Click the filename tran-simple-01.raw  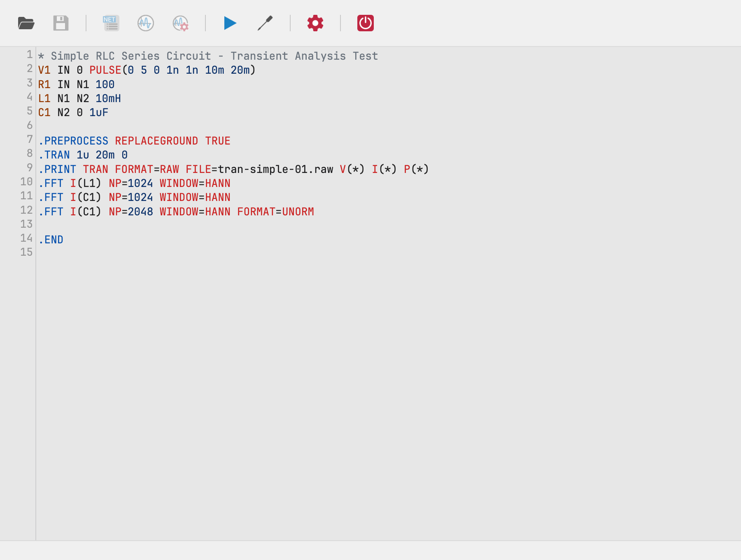pyautogui.click(x=275, y=169)
